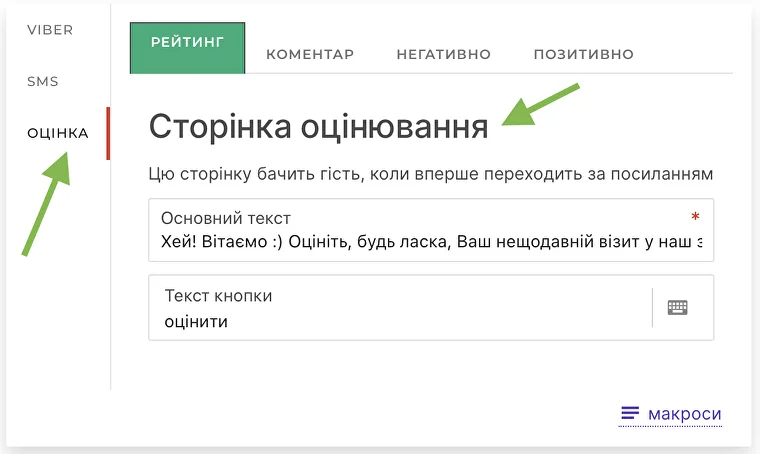Click the list icon beside макроси
The image size is (760, 454).
[x=630, y=413]
